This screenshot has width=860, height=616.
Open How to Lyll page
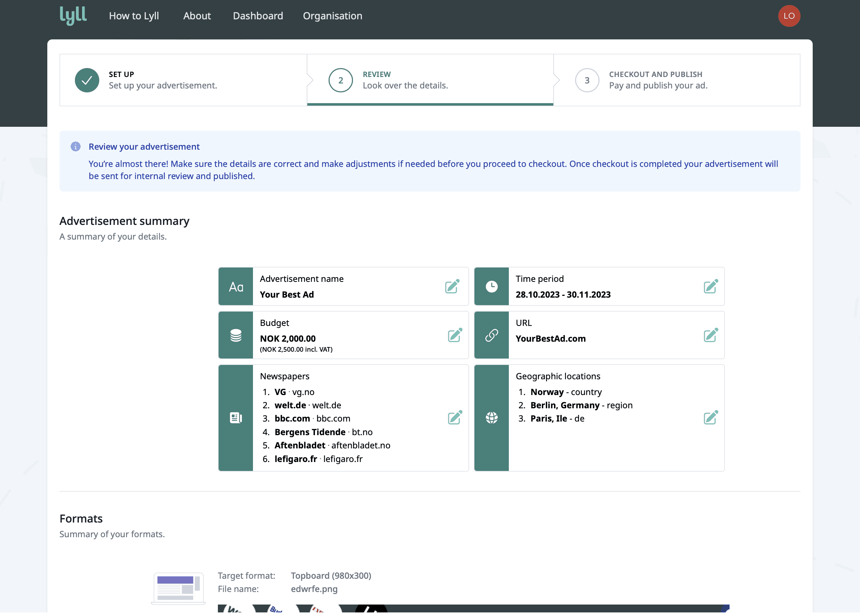(x=134, y=15)
